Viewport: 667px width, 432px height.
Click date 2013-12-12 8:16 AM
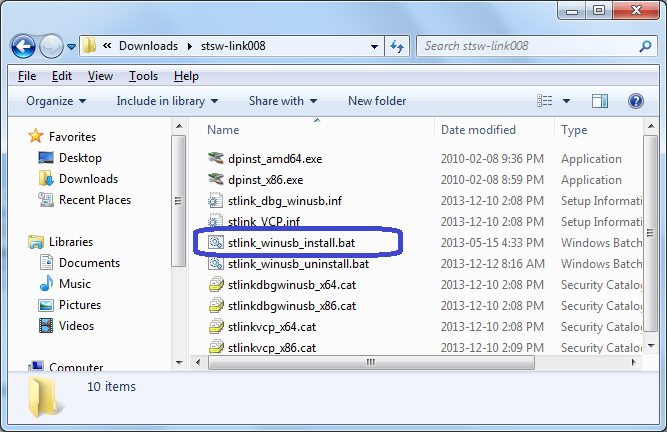click(x=493, y=264)
